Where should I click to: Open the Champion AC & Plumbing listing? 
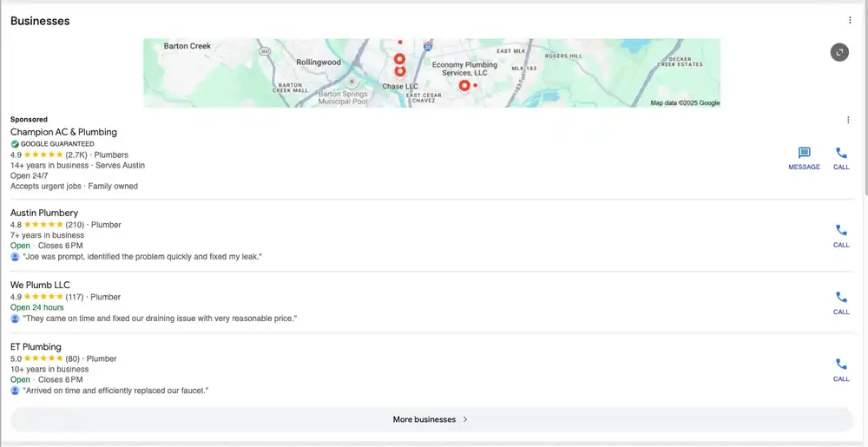[63, 132]
